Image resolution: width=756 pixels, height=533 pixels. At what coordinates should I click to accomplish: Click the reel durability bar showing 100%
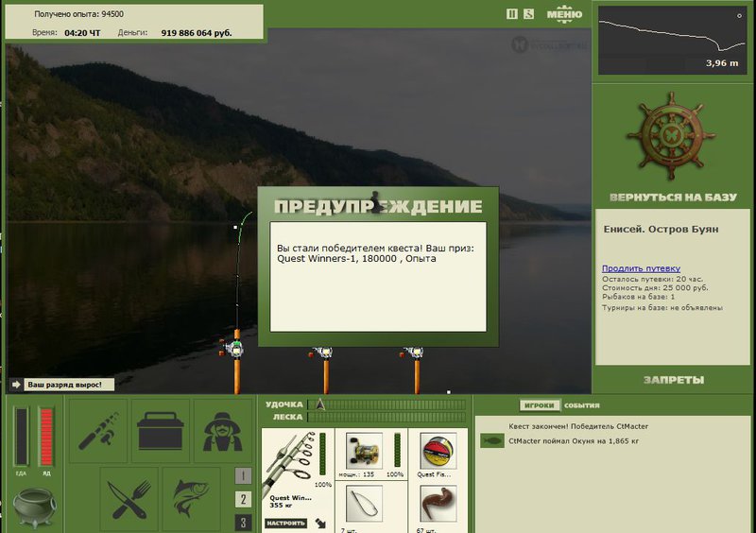[397, 451]
